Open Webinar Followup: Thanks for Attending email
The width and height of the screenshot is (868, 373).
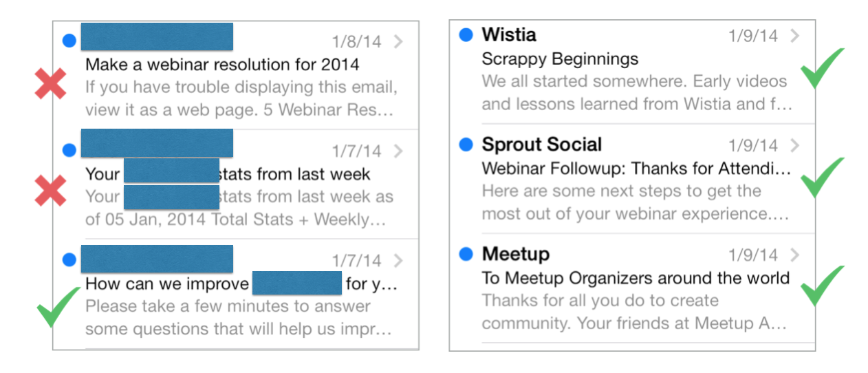pos(636,169)
